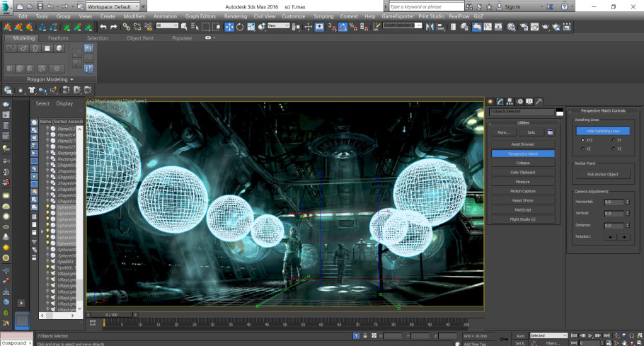The image size is (644, 346).
Task: Select the XY vanishing lines radio button
Action: [613, 140]
